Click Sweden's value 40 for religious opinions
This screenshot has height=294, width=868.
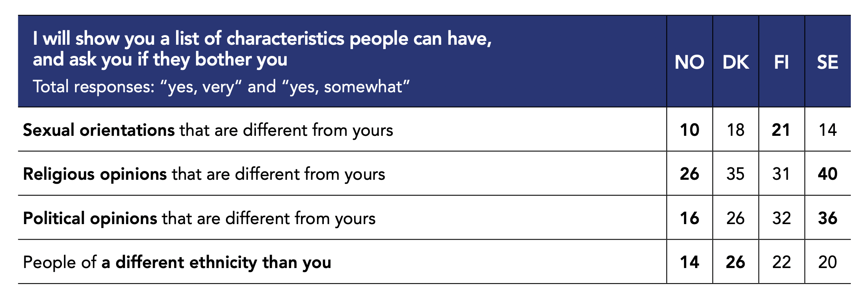(827, 174)
